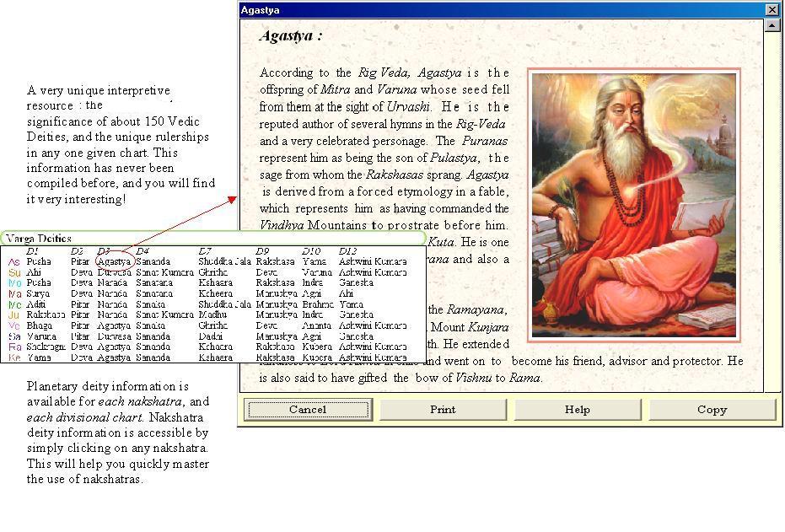The image size is (785, 532).
Task: Click the Varga Deities panel heading
Action: pos(39,239)
